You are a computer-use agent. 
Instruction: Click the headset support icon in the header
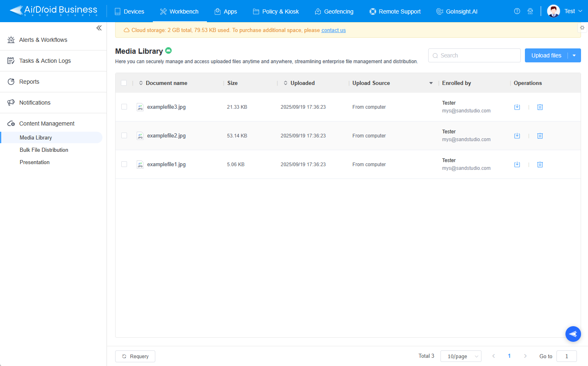coord(530,11)
